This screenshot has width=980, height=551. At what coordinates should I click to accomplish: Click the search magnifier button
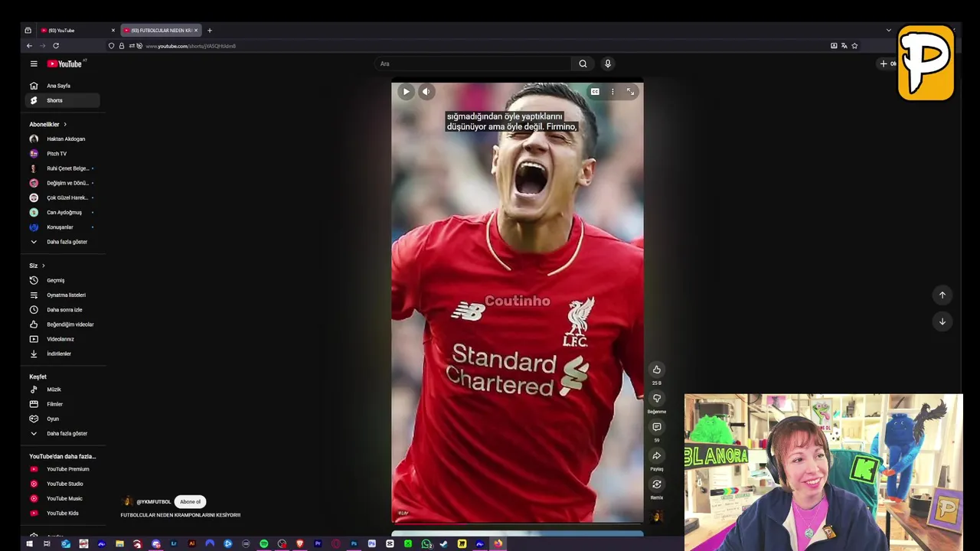point(583,64)
